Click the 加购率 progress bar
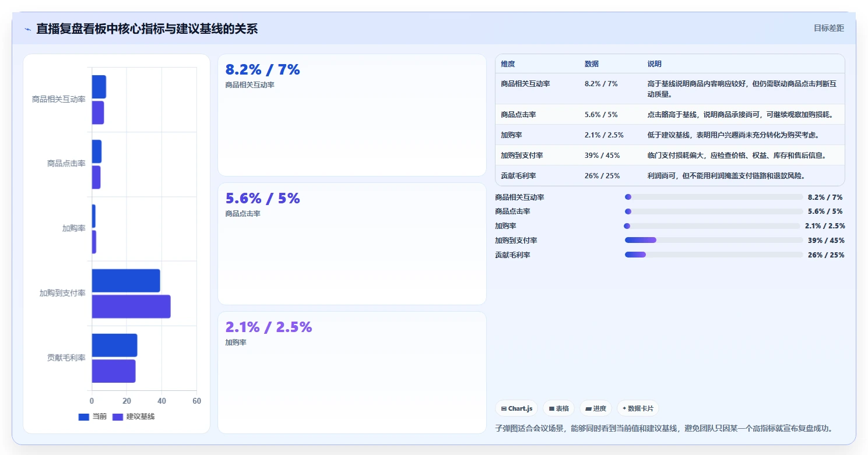868x455 pixels. 712,226
